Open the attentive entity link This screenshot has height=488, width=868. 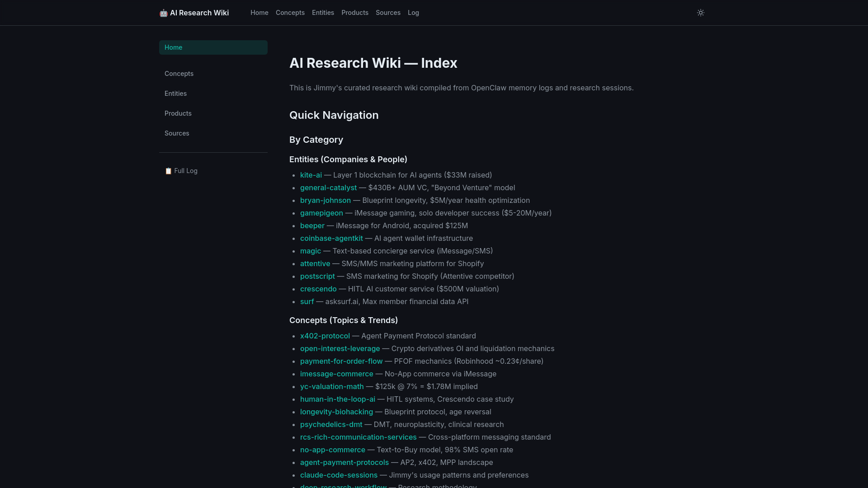tap(315, 263)
